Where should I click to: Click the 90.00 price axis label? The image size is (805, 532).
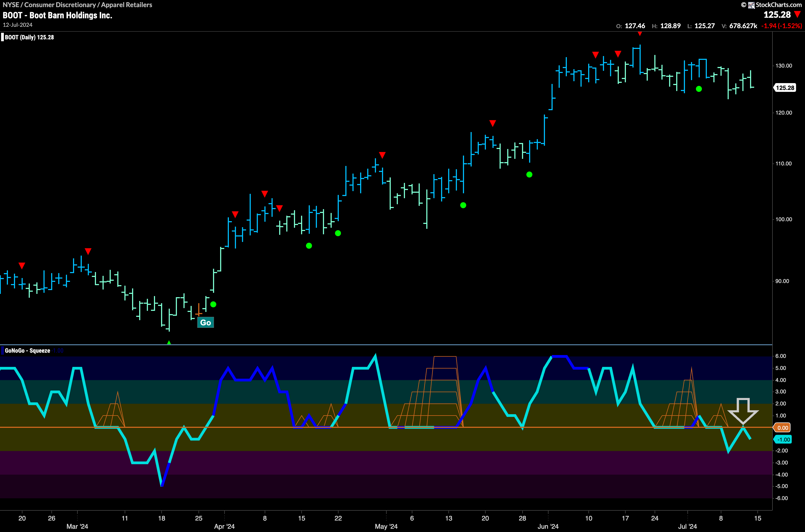coord(782,281)
